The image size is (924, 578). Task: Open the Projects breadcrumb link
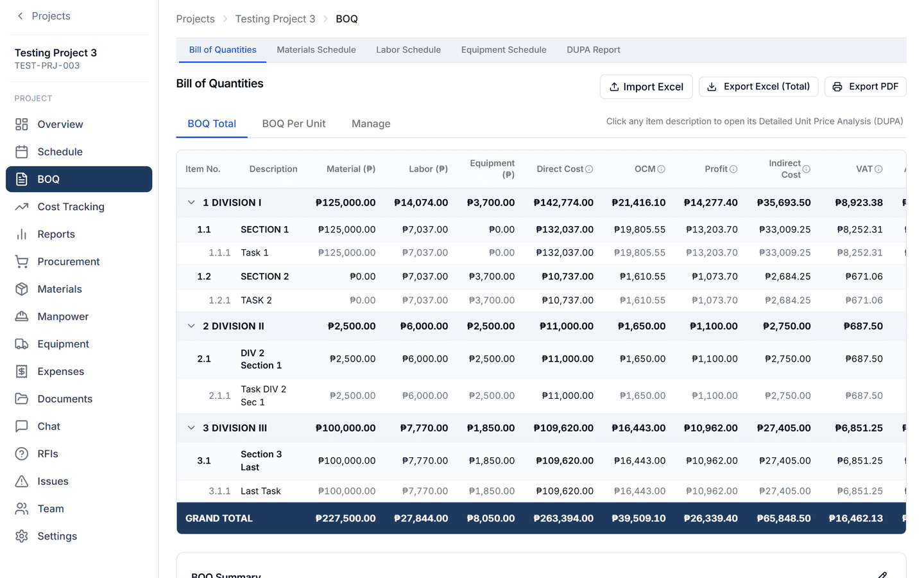(x=196, y=19)
